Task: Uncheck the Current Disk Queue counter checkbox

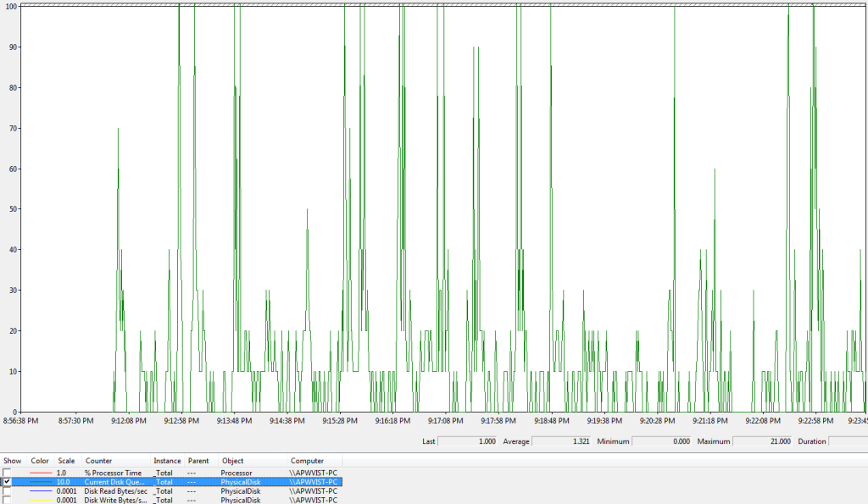Action: (7, 482)
